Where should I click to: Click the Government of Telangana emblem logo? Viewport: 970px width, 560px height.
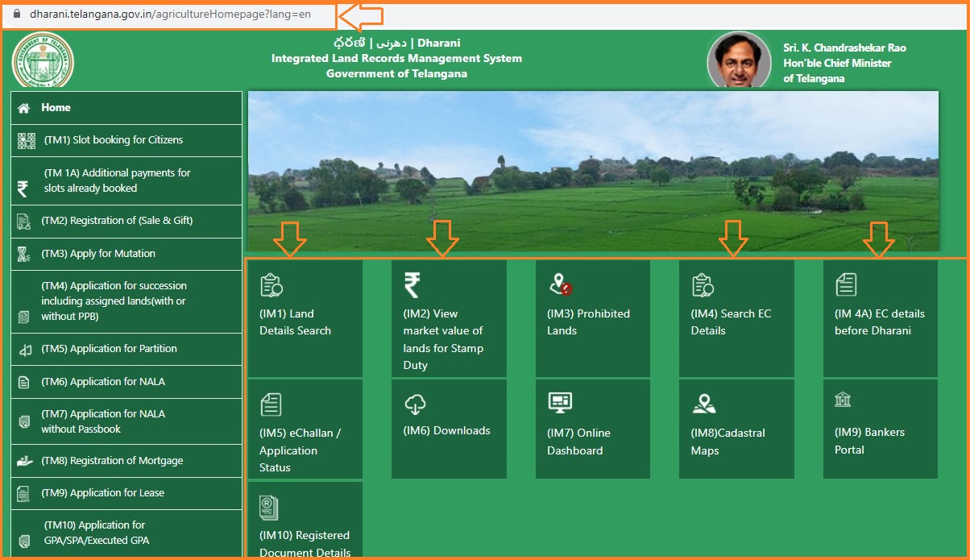(x=43, y=60)
